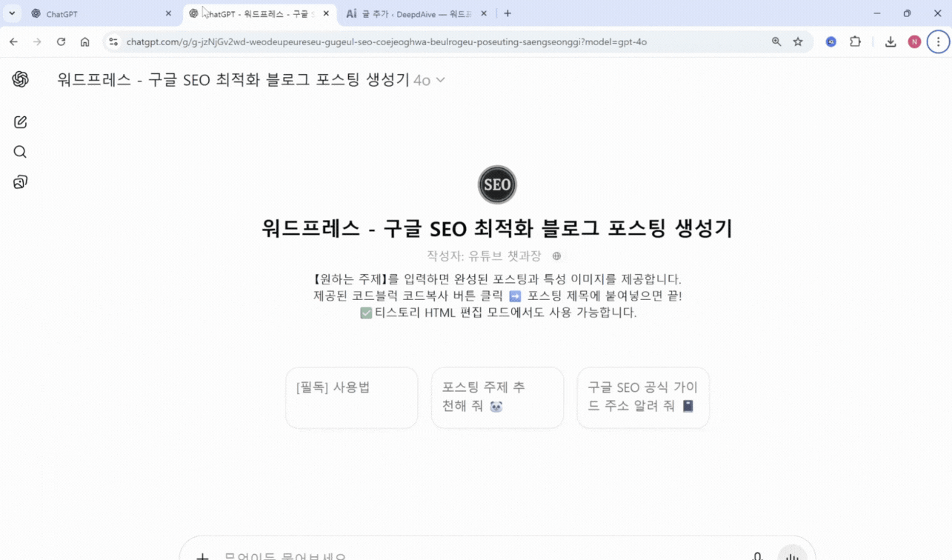Click the microphone dictation icon
This screenshot has width=952, height=560.
coord(757,556)
